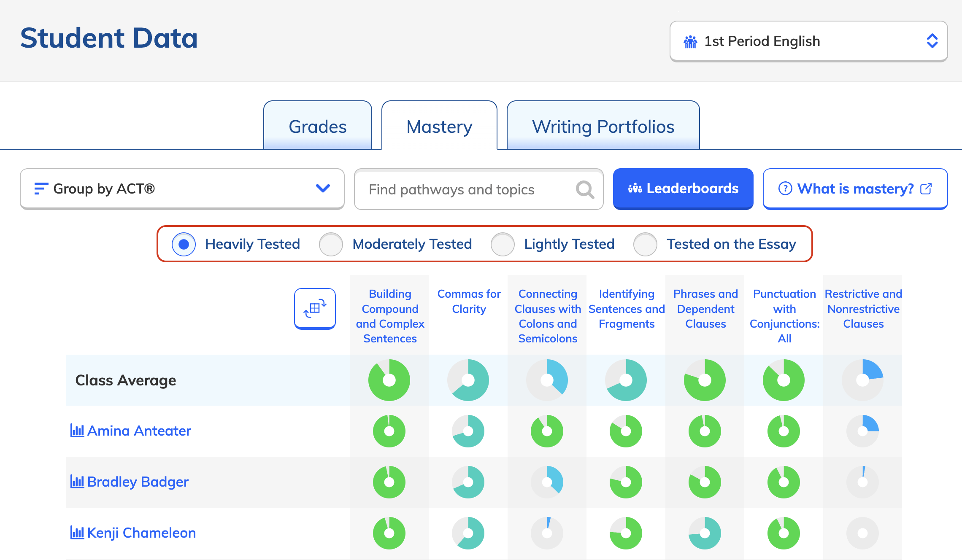Open Amina Anteater's Restrictive Clauses pie
Image resolution: width=962 pixels, height=560 pixels.
click(x=862, y=431)
